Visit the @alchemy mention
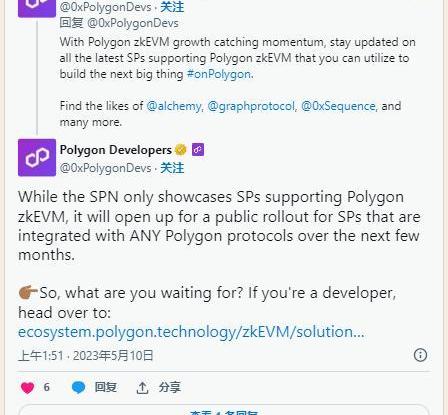The width and height of the screenshot is (448, 415). pos(174,106)
